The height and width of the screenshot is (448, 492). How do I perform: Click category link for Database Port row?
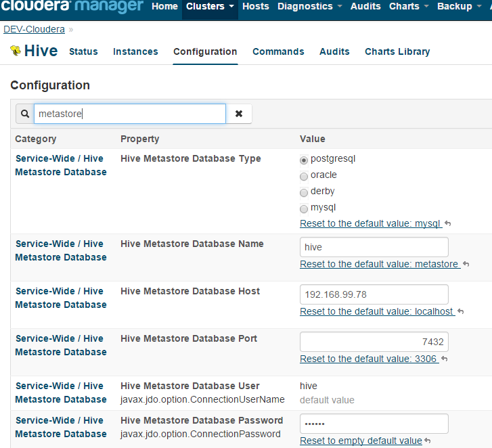coord(61,345)
